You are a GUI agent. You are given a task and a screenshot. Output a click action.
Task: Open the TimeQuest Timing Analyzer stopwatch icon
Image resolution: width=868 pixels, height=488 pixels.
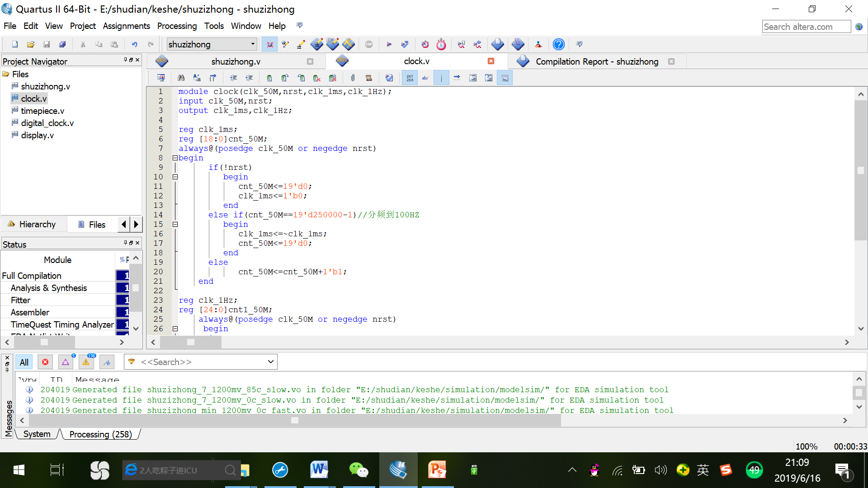pos(441,44)
